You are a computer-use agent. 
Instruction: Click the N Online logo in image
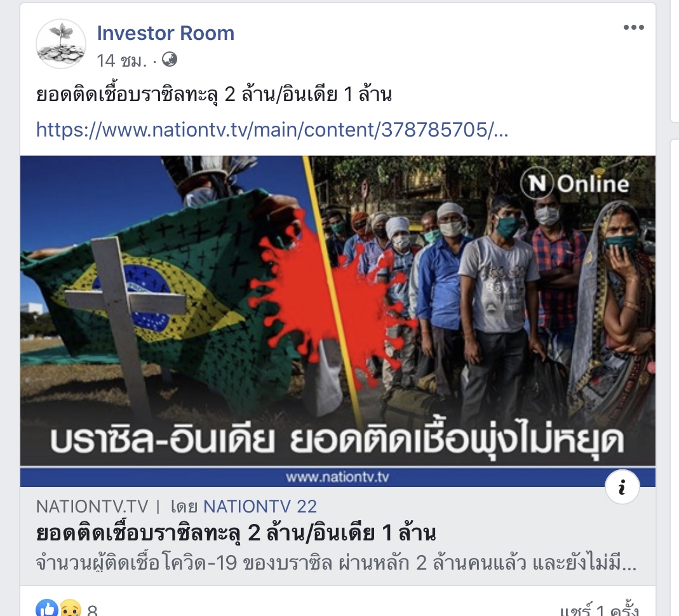pyautogui.click(x=575, y=184)
